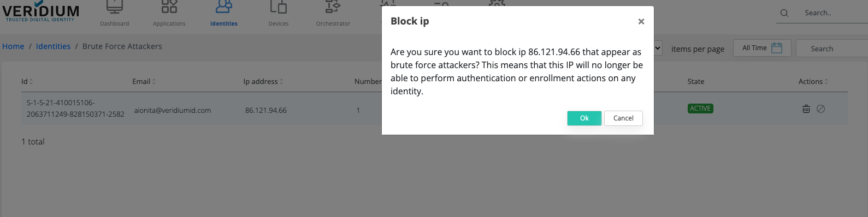Cancel the Block ip dialog
The height and width of the screenshot is (217, 868).
(x=623, y=118)
